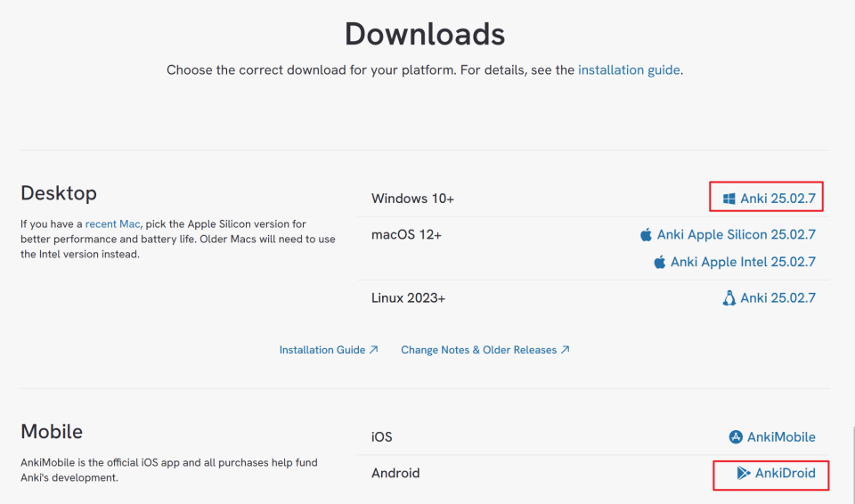The width and height of the screenshot is (855, 504).
Task: Download Anki Apple Silicon 25.02.7
Action: pyautogui.click(x=728, y=234)
